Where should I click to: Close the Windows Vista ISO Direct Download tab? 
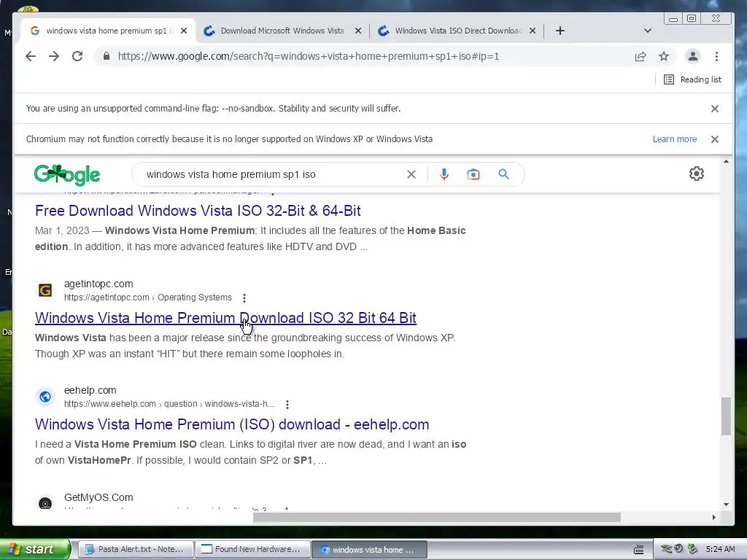[x=533, y=31]
